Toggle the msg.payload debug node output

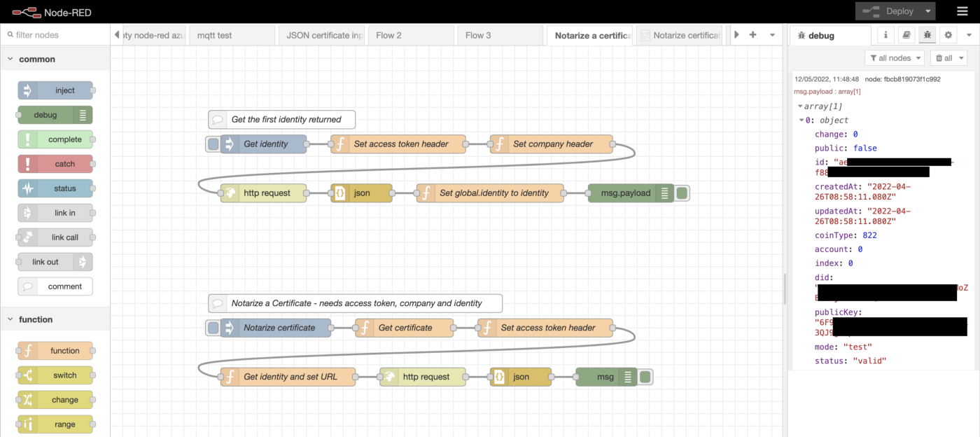(x=682, y=193)
